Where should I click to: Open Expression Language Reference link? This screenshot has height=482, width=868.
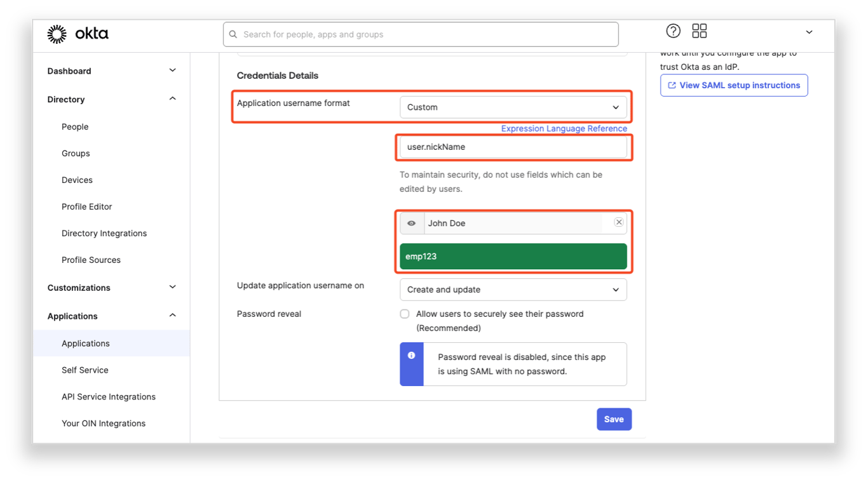tap(564, 128)
